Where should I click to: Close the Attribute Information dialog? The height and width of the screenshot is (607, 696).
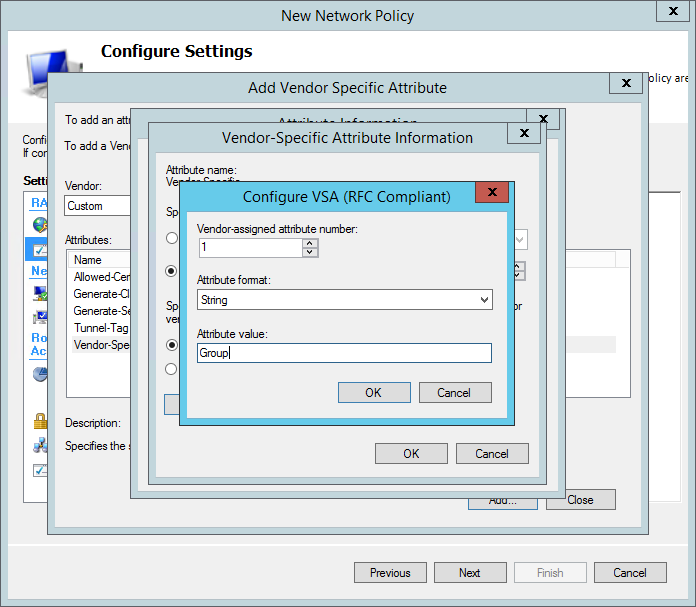click(543, 119)
